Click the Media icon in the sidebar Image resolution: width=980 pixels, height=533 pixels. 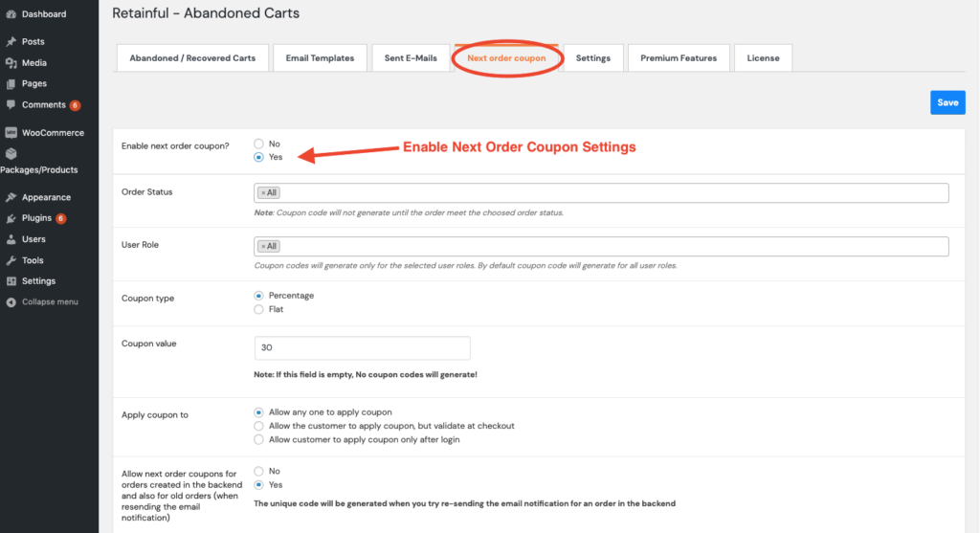pyautogui.click(x=11, y=62)
